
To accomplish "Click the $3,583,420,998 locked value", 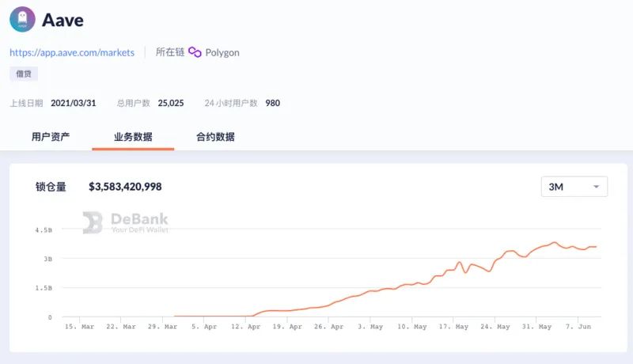I will point(125,187).
